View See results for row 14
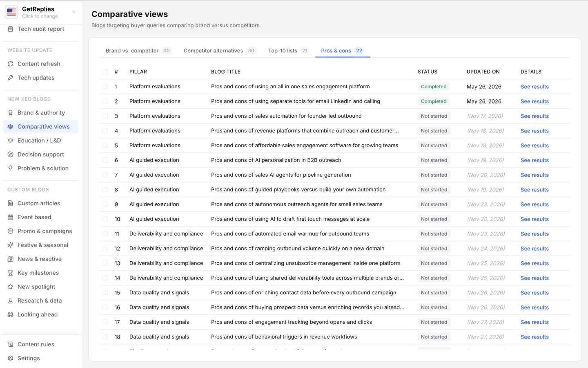 click(x=535, y=278)
